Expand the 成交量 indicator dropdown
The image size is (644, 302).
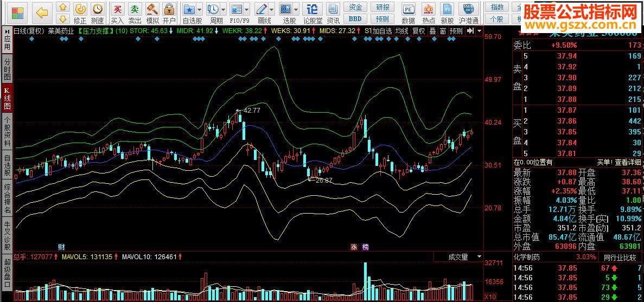point(479,257)
